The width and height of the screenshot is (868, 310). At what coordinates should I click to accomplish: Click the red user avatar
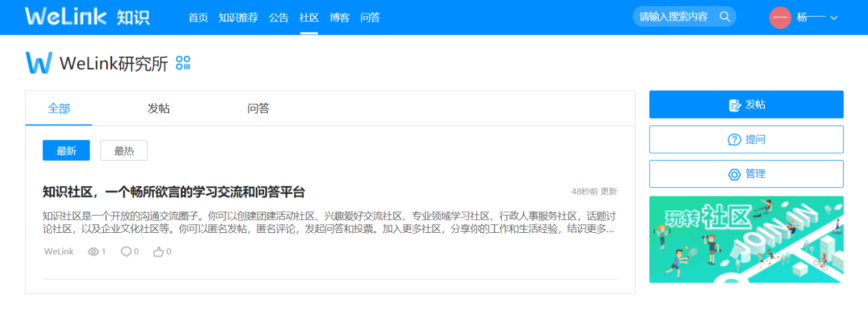(x=780, y=18)
